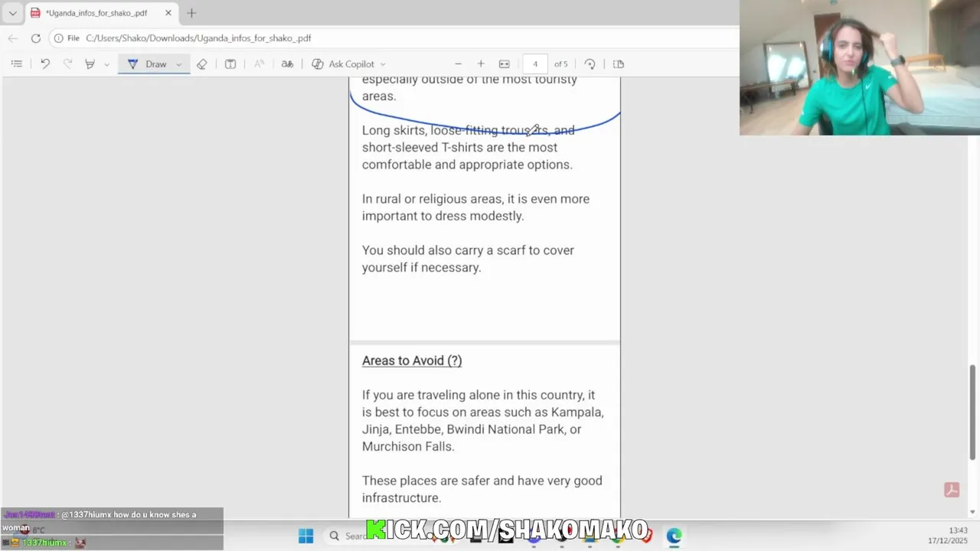The width and height of the screenshot is (980, 551).
Task: Click the address bar file path
Action: tap(198, 38)
